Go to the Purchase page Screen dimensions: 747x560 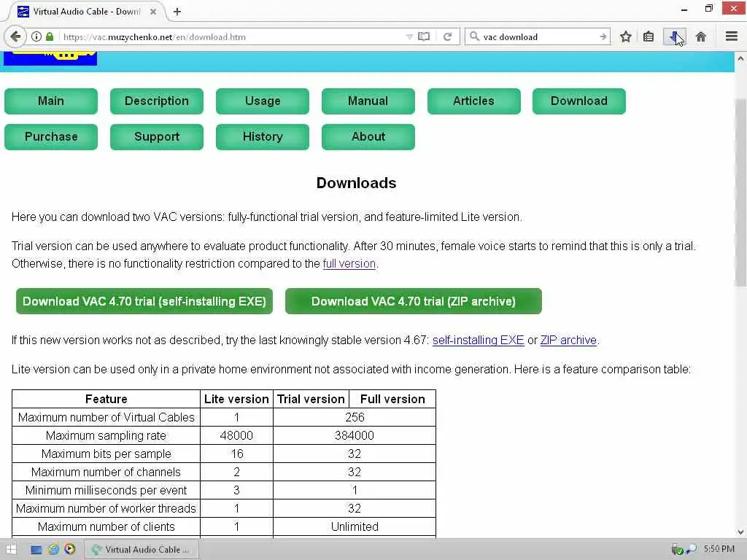[x=51, y=136]
